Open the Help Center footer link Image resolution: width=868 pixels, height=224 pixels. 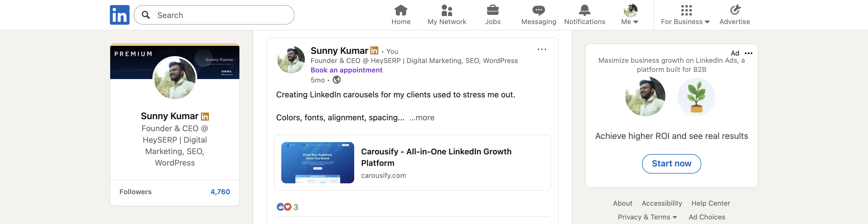(x=711, y=203)
